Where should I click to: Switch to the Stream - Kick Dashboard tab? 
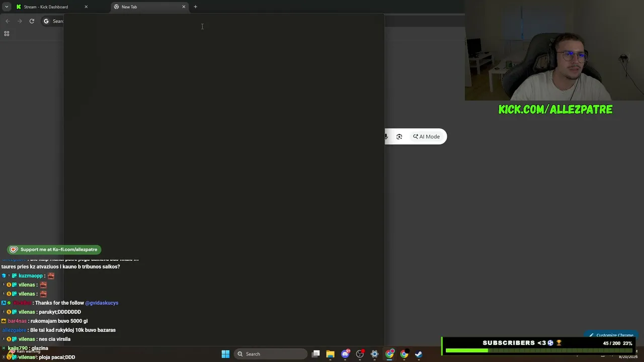pos(50,7)
